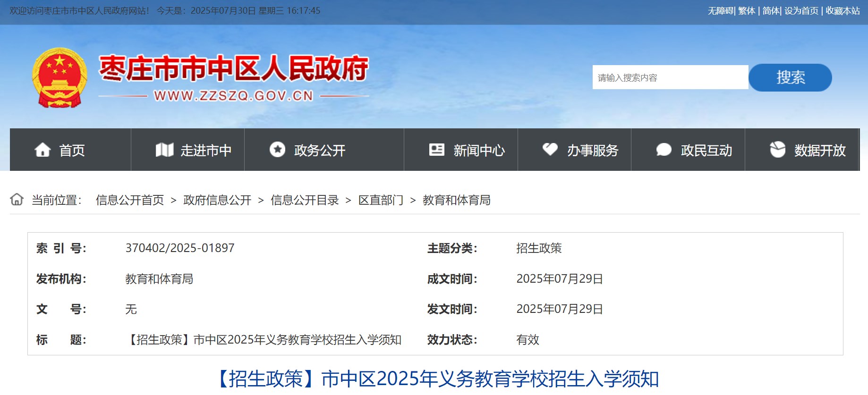Click the national emblem logo
Image resolution: width=868 pixels, height=395 pixels.
click(x=60, y=77)
